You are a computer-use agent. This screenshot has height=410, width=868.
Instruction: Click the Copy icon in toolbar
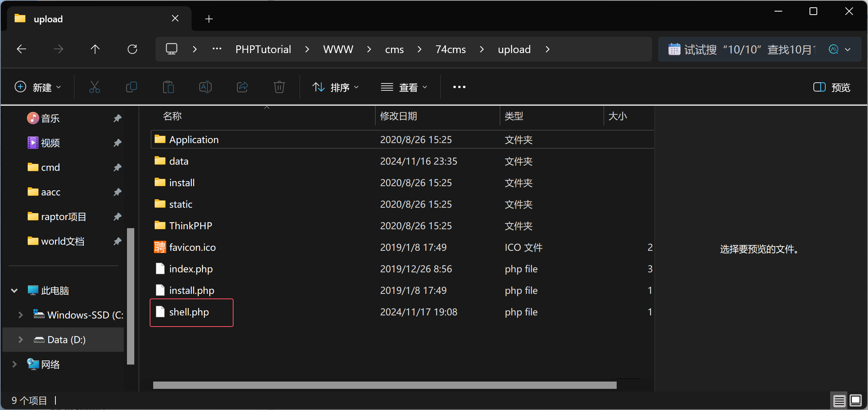(x=132, y=87)
